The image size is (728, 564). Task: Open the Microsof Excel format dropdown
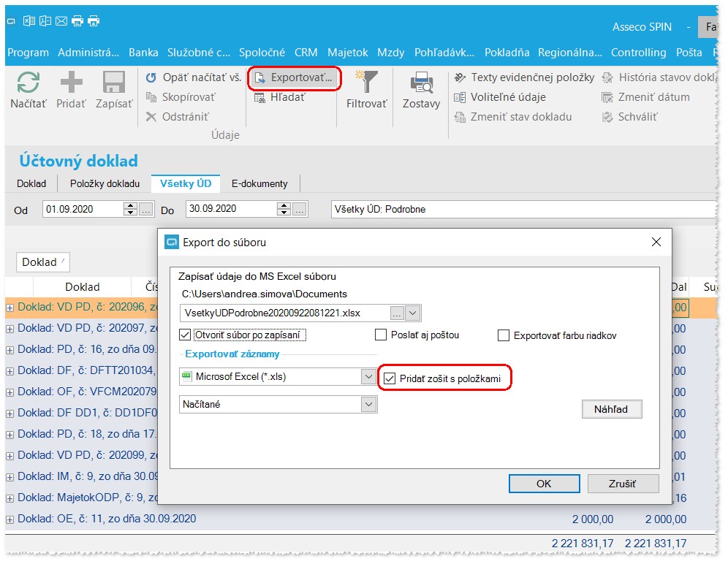tap(368, 376)
